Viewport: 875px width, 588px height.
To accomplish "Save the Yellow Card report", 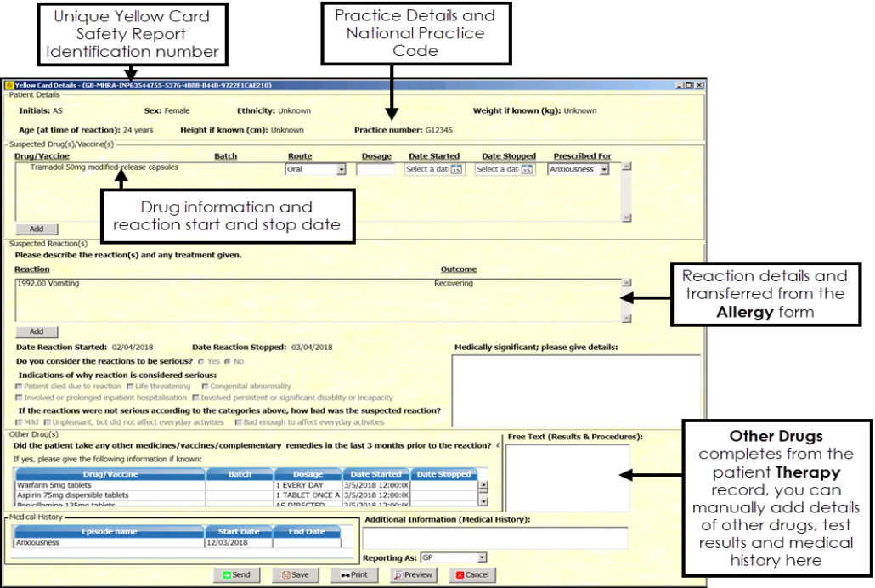I will click(x=295, y=574).
